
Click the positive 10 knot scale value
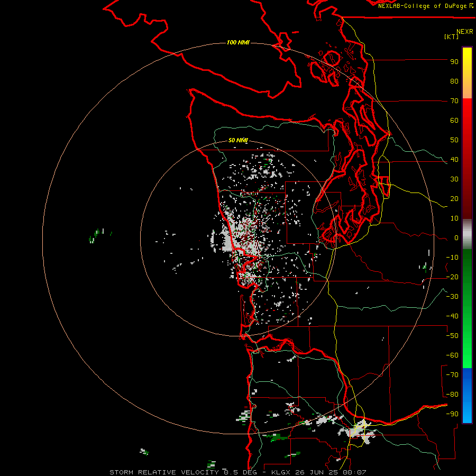coord(454,218)
